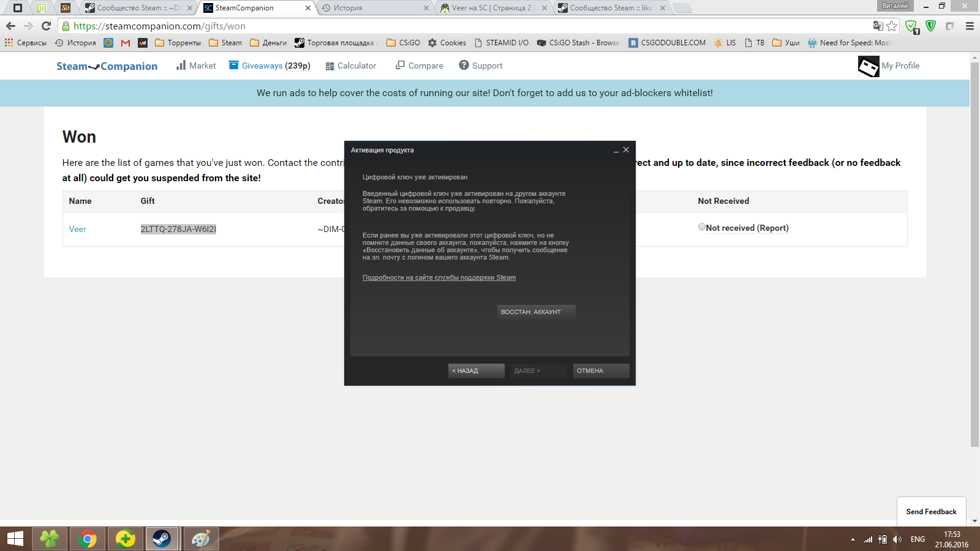The width and height of the screenshot is (980, 551).
Task: Select the second pinned green tab
Action: point(41,8)
